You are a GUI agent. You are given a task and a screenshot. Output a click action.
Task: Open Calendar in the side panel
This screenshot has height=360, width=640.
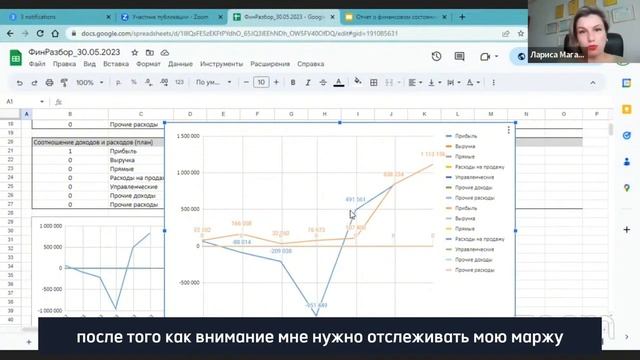pos(627,83)
